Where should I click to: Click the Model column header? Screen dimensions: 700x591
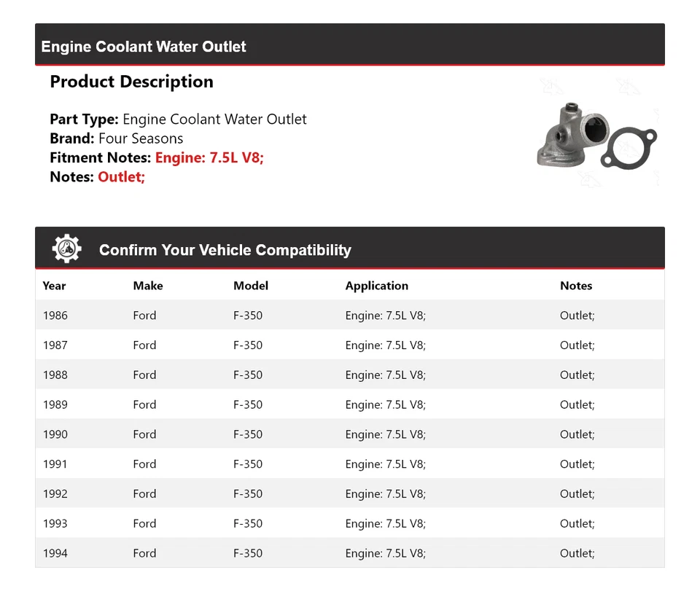[251, 286]
